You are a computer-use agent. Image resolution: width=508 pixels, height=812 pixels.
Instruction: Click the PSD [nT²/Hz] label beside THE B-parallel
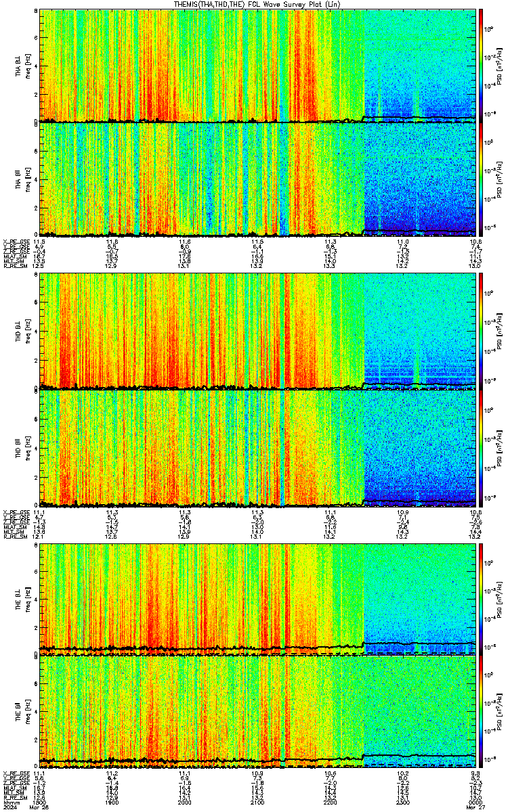point(500,713)
